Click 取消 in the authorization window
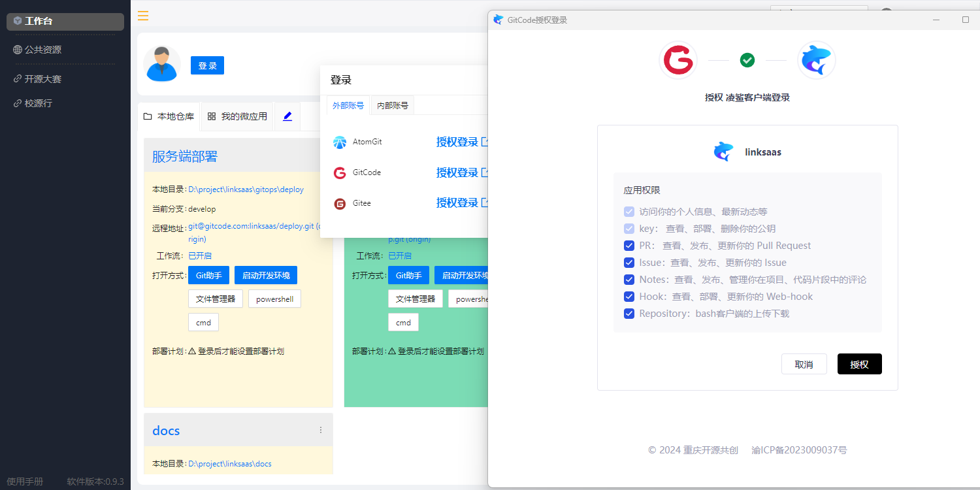Viewport: 980px width, 490px height. [804, 364]
